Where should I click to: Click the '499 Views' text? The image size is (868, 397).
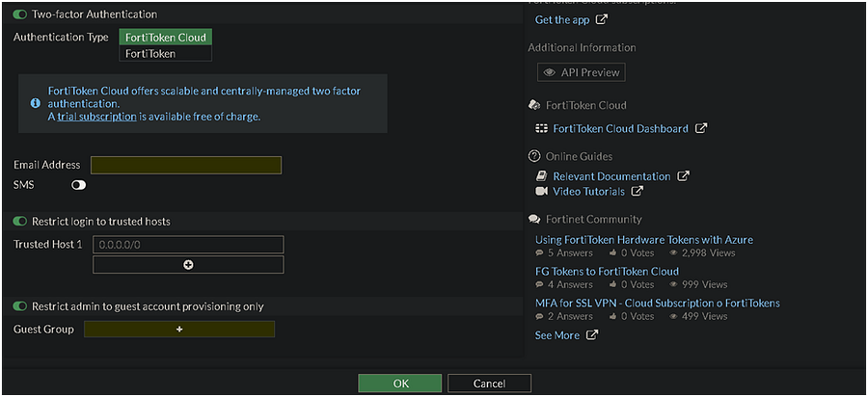[x=704, y=316]
